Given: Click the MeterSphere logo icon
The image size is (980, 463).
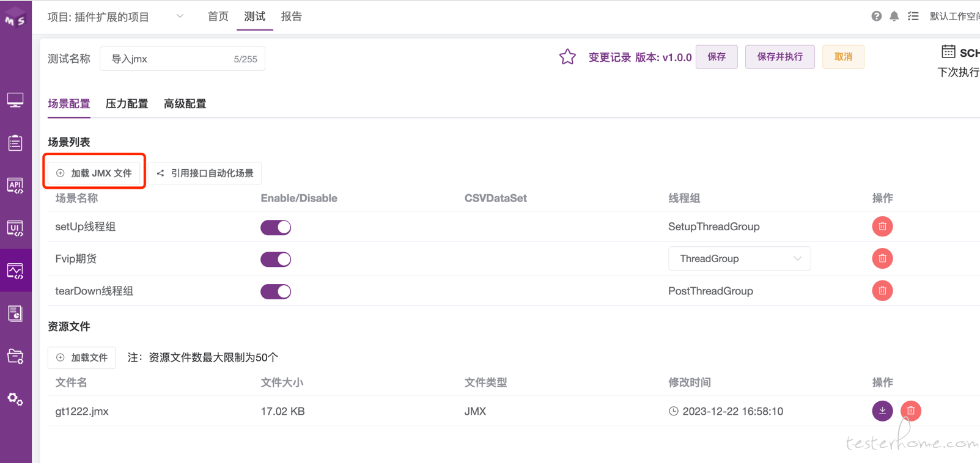Looking at the screenshot, I should coord(15,17).
